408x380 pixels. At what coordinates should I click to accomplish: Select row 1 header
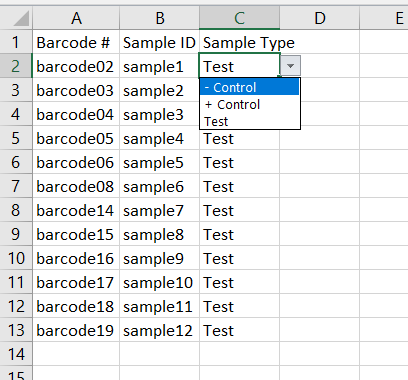point(16,42)
